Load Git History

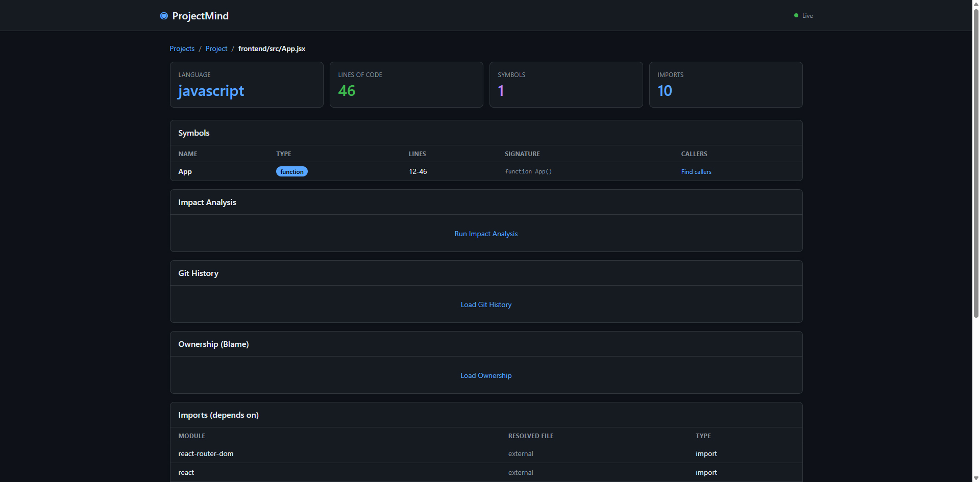tap(486, 305)
